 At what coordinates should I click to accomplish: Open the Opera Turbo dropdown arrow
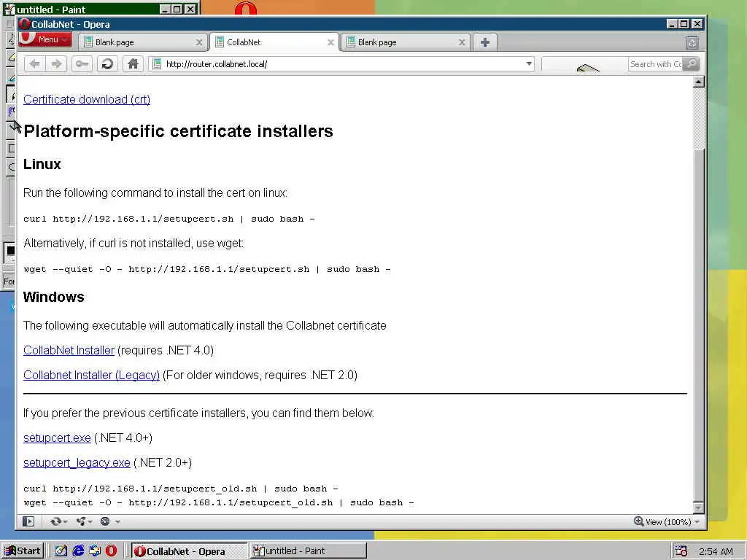pos(117,522)
